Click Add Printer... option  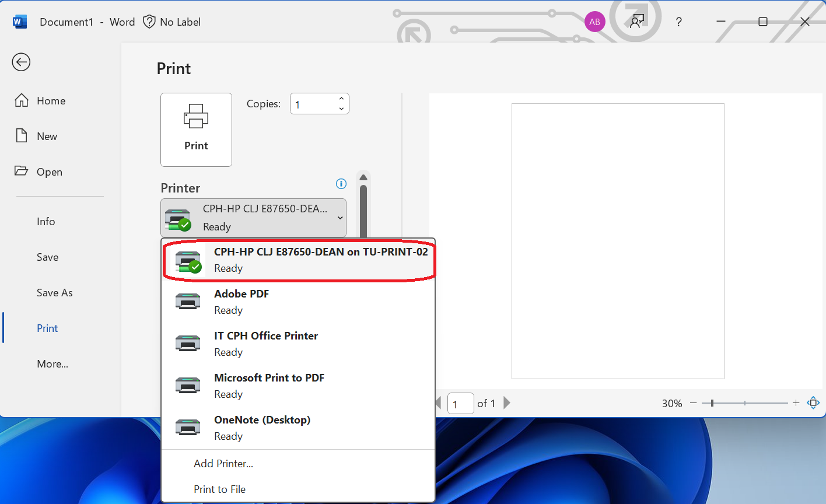point(223,464)
